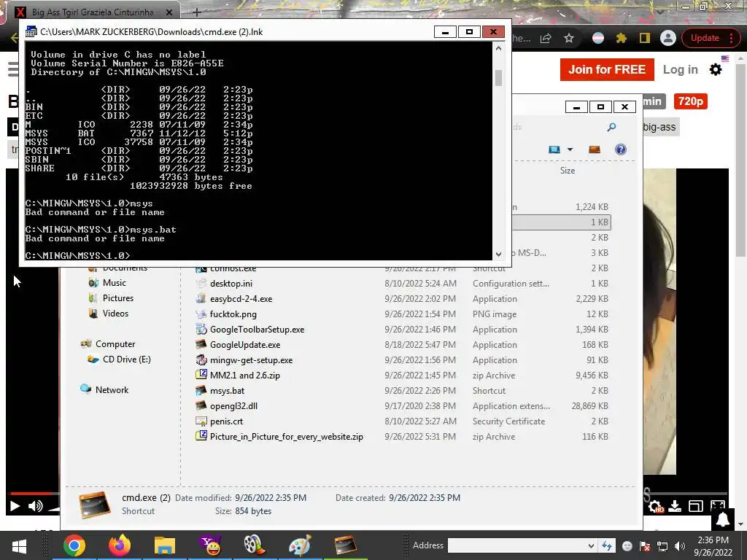Click the taskbar Address input field
The width and height of the screenshot is (747, 560).
coord(516,545)
